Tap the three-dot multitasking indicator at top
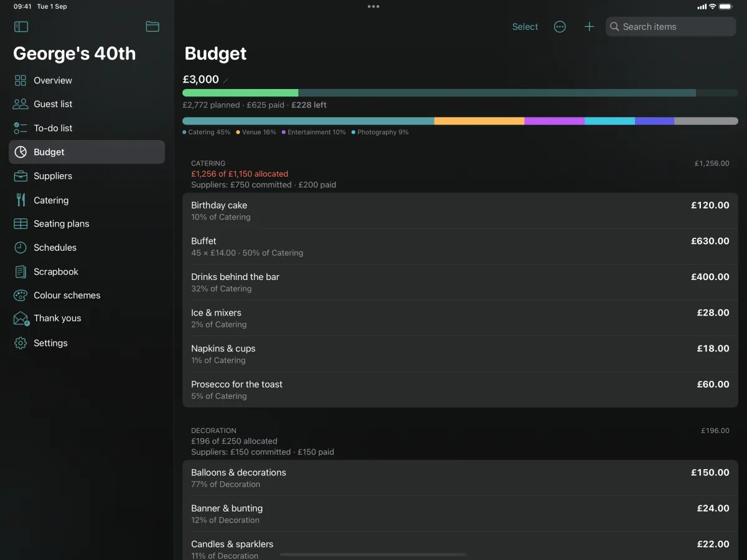The height and width of the screenshot is (560, 747). 374,6
